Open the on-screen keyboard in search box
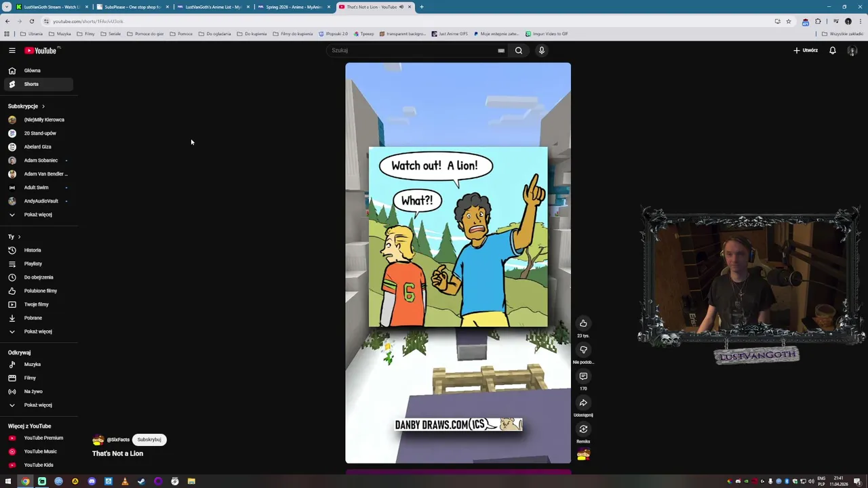This screenshot has height=488, width=868. pos(501,50)
